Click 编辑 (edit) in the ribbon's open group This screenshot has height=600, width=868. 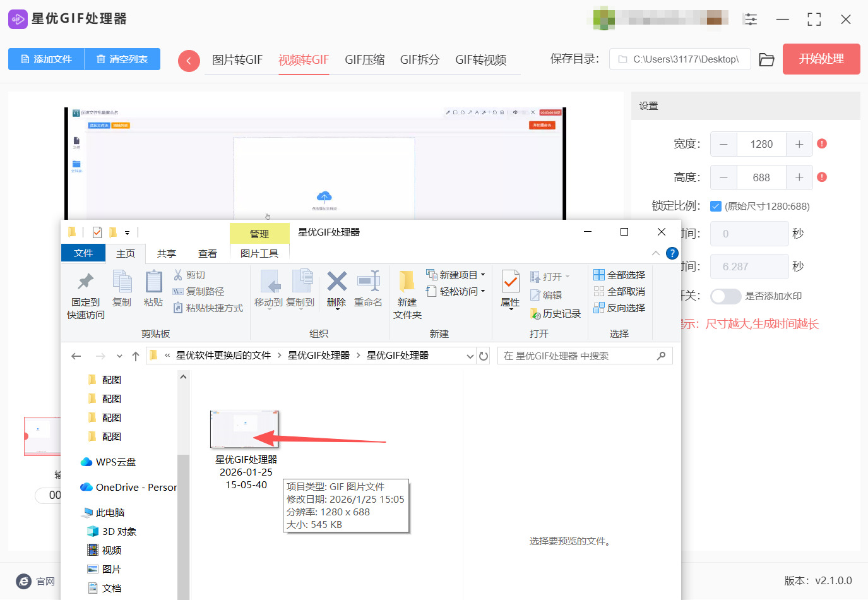point(546,296)
